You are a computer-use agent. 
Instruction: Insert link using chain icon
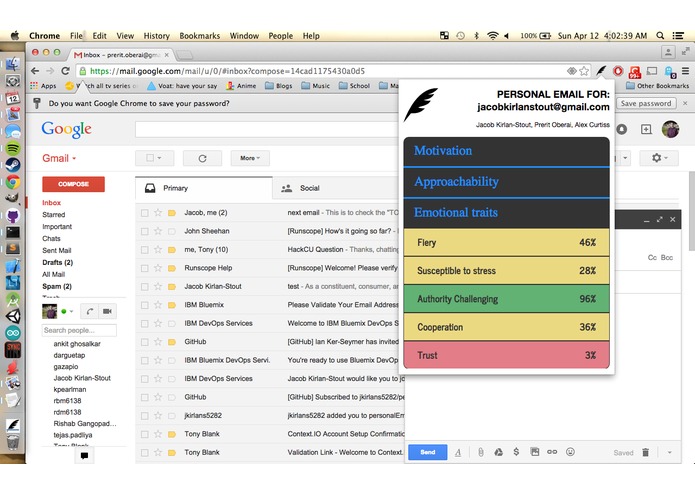click(x=552, y=452)
